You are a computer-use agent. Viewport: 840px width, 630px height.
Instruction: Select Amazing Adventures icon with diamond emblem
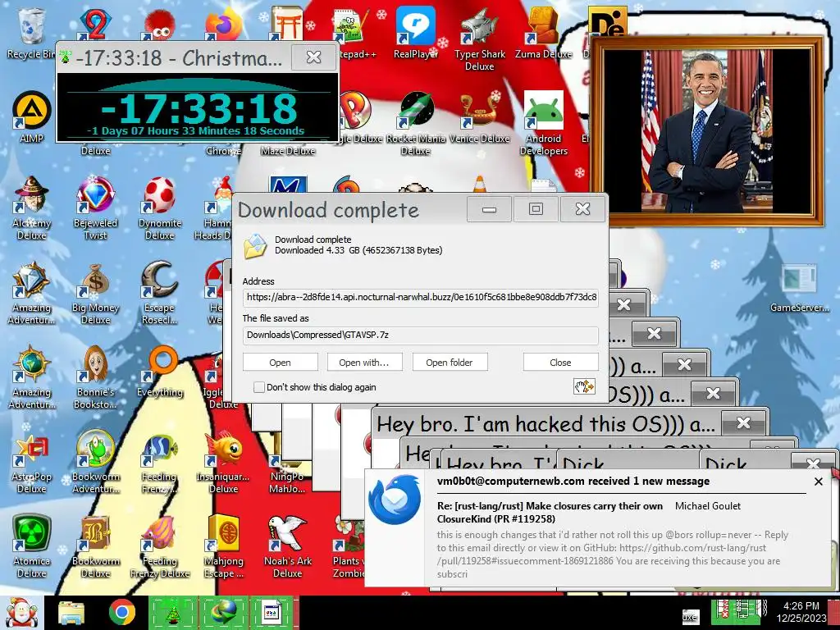31,293
